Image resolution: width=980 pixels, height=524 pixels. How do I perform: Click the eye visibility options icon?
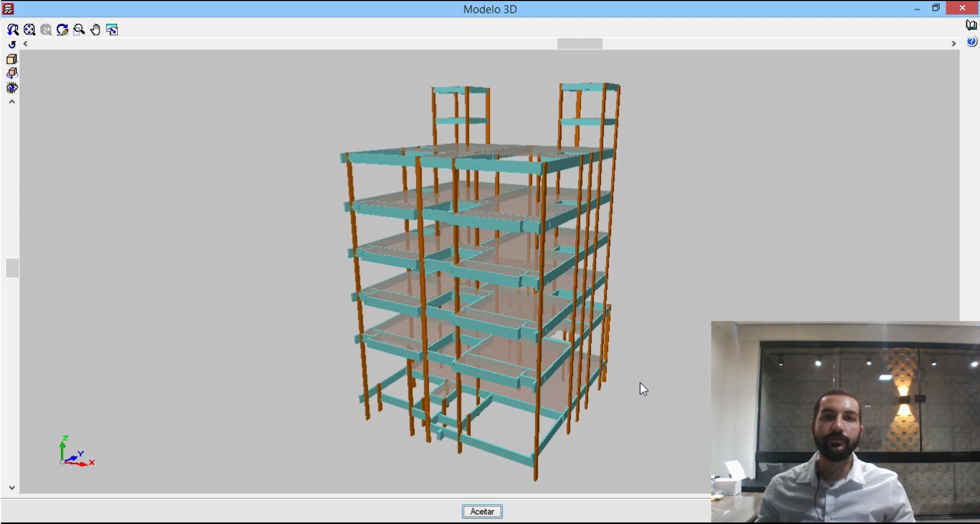coord(12,88)
